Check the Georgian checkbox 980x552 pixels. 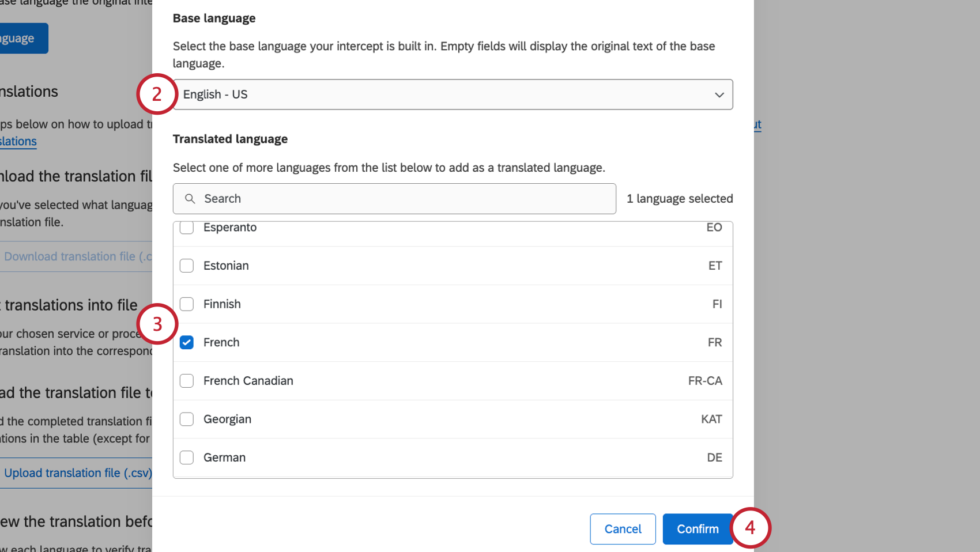pos(187,419)
